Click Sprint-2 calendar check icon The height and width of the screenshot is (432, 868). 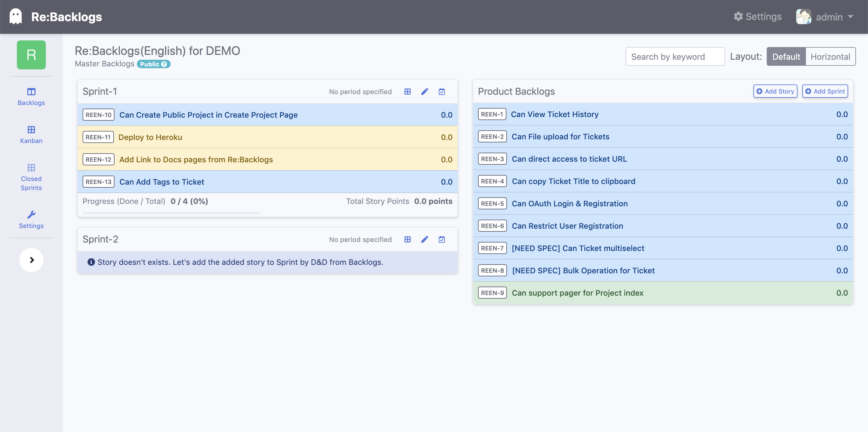point(442,239)
